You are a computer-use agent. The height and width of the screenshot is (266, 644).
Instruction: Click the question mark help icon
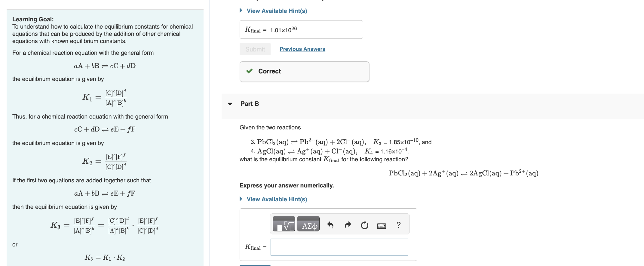(x=398, y=224)
